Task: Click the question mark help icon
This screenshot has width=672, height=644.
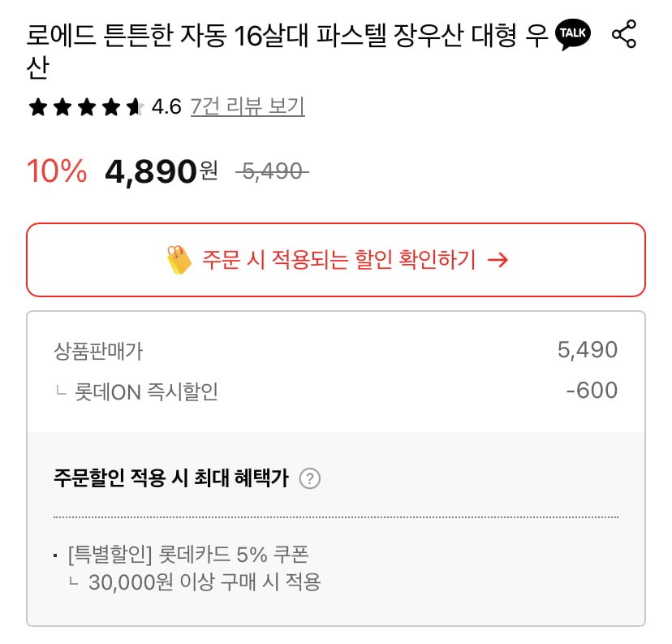Action: pyautogui.click(x=310, y=478)
